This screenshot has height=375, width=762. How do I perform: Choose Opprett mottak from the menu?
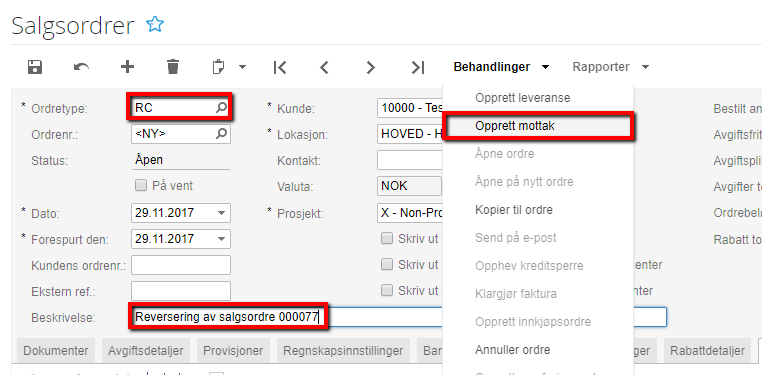point(538,126)
